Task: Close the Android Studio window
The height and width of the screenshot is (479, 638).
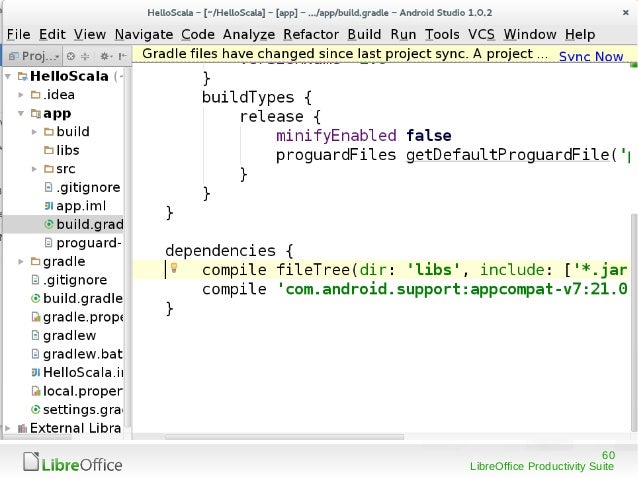Action: [x=626, y=13]
